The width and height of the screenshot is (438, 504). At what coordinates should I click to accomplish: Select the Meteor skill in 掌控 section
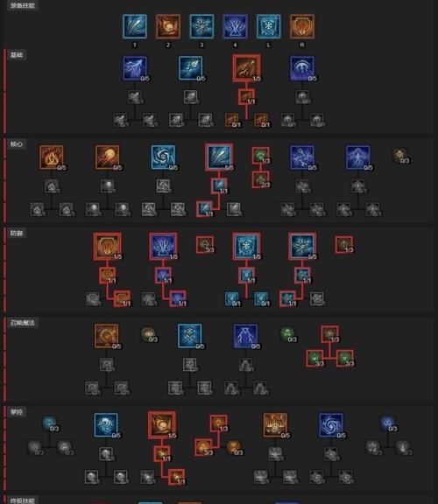coord(162,425)
